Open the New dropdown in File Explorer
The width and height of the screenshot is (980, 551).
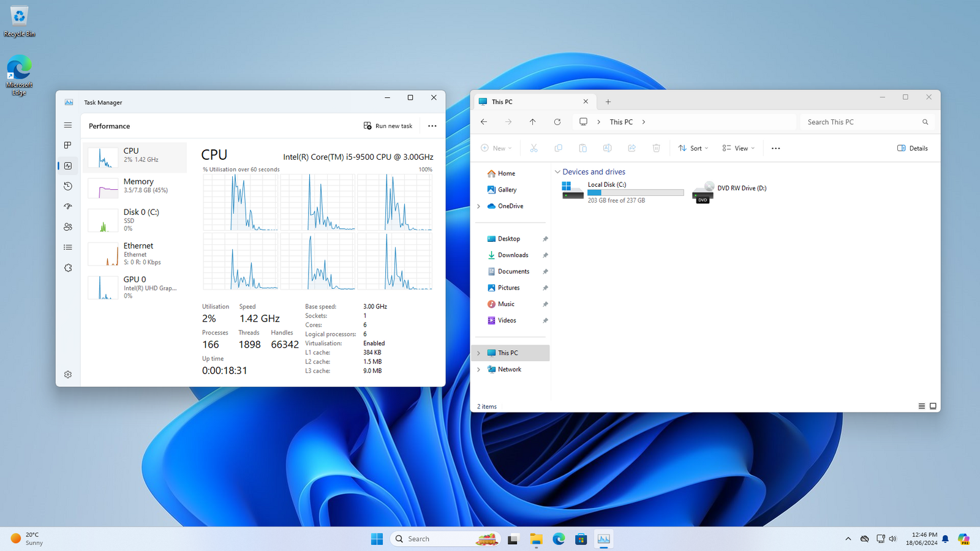pyautogui.click(x=496, y=148)
